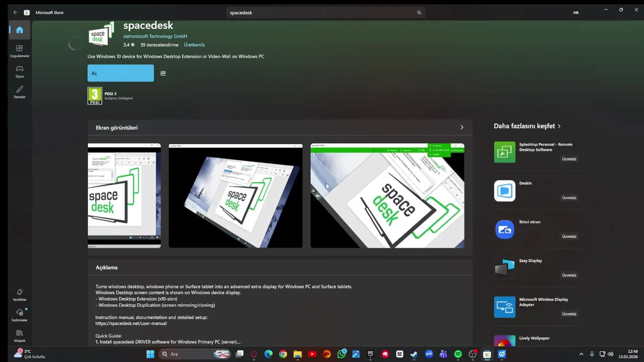Open Microsoft Wireless Display Adapter icon

tap(505, 307)
